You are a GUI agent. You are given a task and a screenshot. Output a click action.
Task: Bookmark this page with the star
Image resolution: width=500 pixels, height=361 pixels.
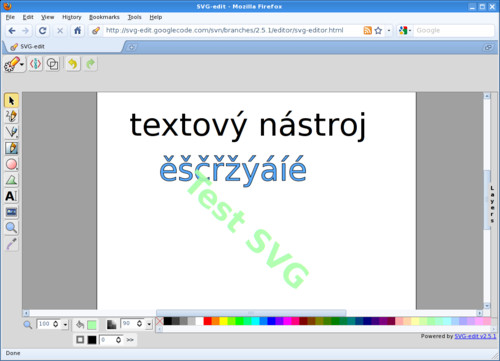(x=378, y=31)
